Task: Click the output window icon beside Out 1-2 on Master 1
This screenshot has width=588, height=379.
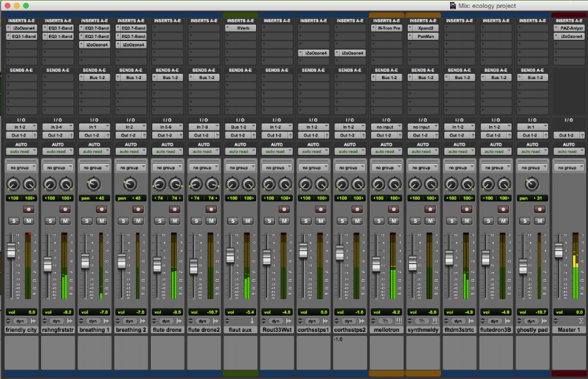Action: 582,135
